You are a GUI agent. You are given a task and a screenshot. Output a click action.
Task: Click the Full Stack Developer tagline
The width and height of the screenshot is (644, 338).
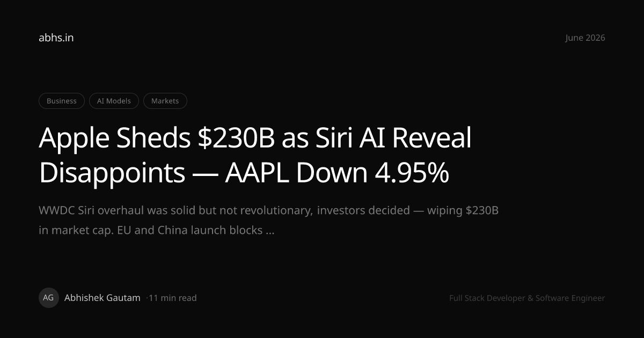click(527, 298)
